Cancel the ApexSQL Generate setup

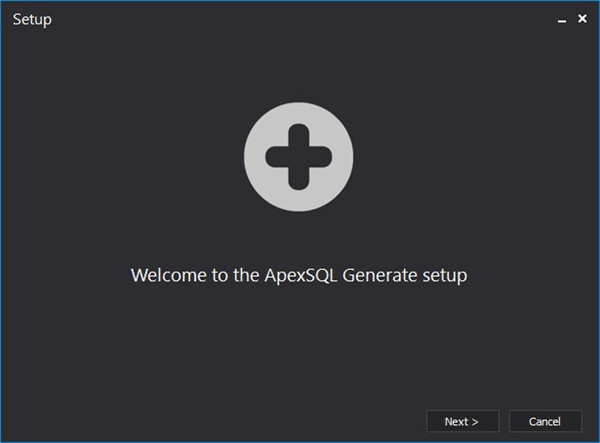tap(545, 421)
